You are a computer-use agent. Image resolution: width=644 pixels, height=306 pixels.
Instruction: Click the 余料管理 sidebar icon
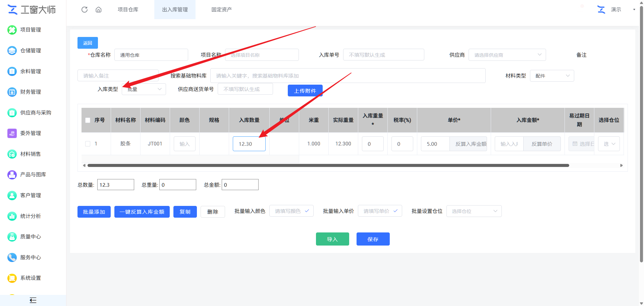point(12,71)
